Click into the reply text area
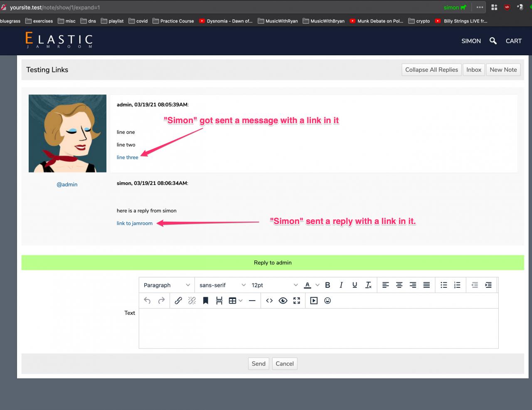 318,328
